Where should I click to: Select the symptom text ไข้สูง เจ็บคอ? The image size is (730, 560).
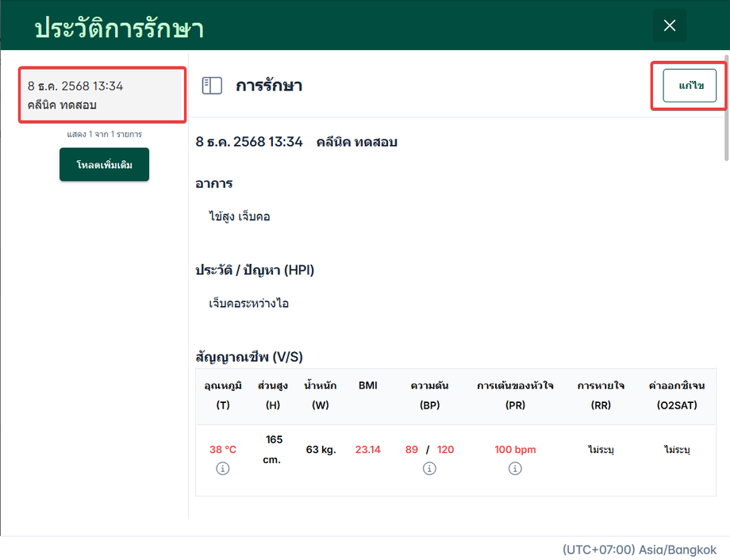(x=240, y=217)
